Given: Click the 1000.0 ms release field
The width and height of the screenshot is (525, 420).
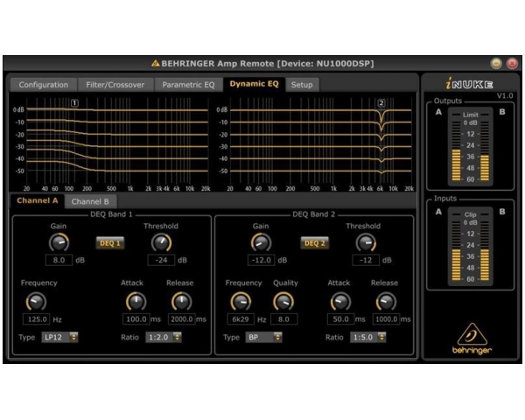Looking at the screenshot, I should point(386,319).
